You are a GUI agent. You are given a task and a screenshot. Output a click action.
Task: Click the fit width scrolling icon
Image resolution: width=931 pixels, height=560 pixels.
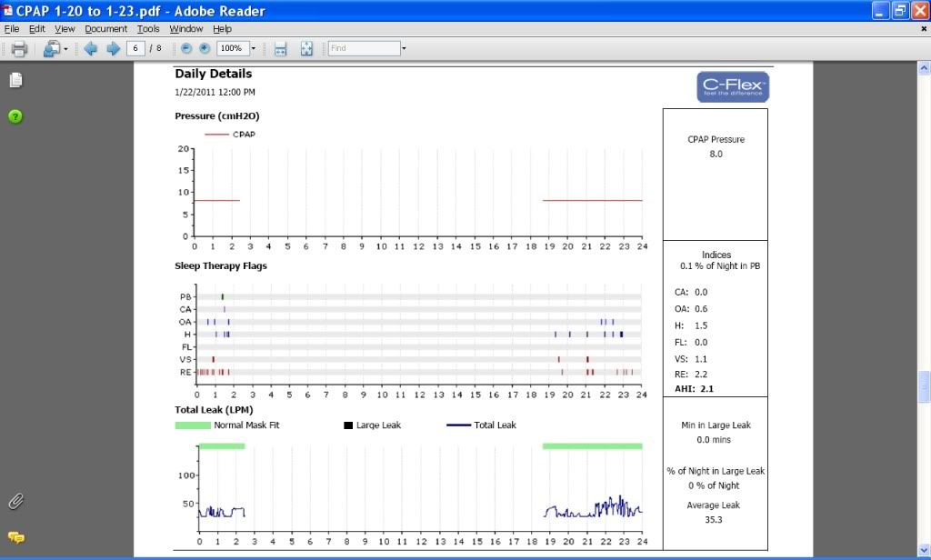coord(281,48)
